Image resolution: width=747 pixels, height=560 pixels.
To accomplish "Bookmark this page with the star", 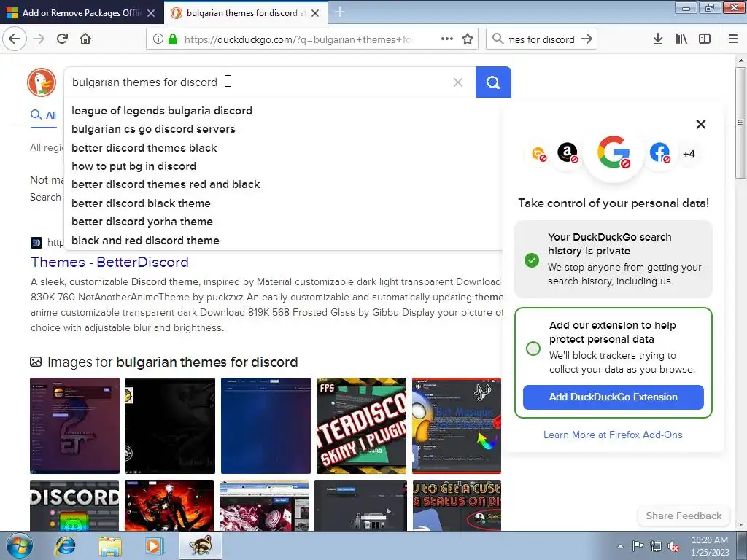I will pyautogui.click(x=468, y=39).
